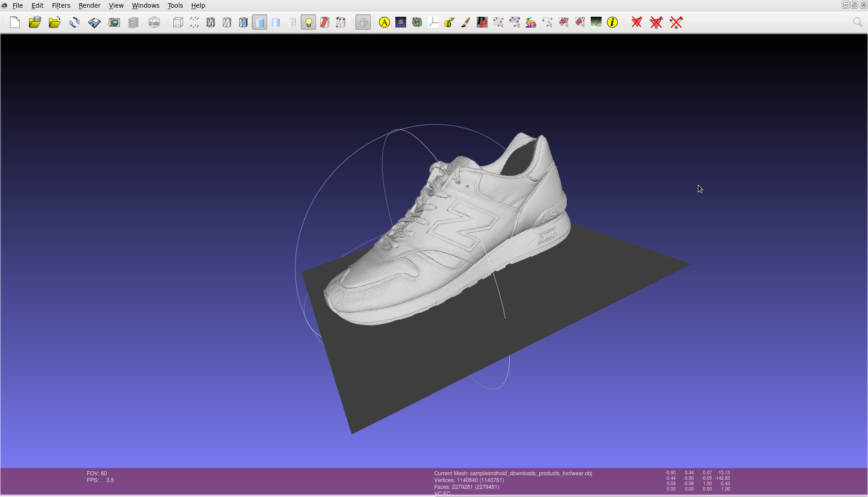Open the View menu
Screen dimensions: 868x497
click(x=116, y=5)
